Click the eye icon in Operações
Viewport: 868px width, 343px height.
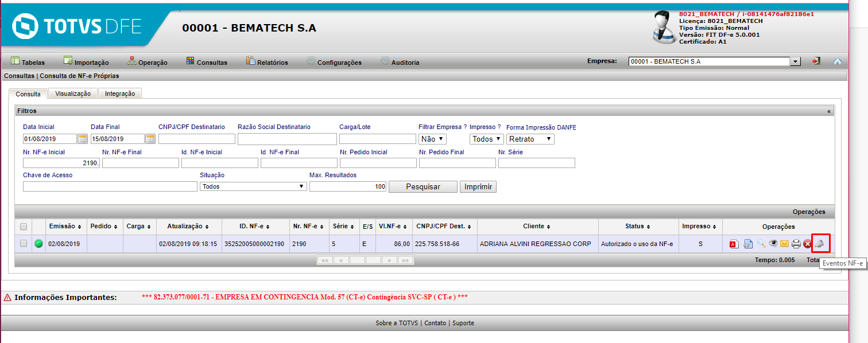(773, 243)
